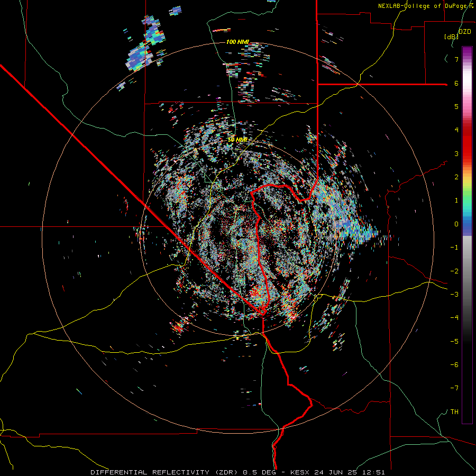Click the "1" value on the scale
The image size is (476, 476).
456,200
